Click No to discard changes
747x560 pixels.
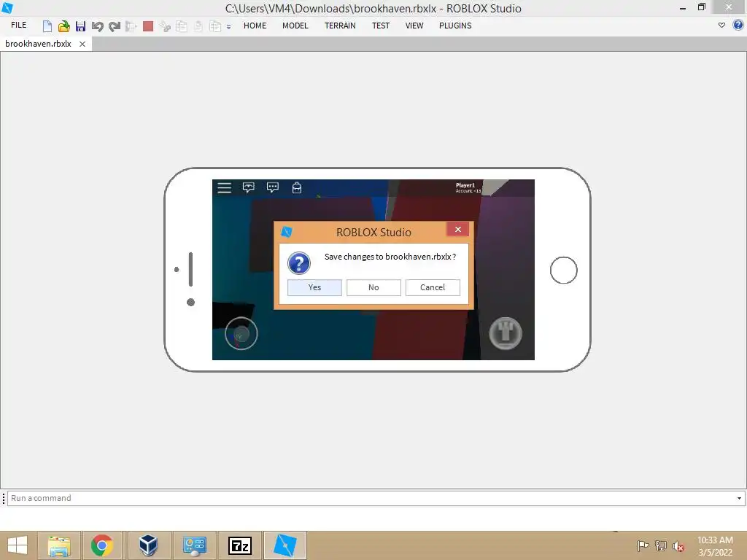tap(373, 287)
